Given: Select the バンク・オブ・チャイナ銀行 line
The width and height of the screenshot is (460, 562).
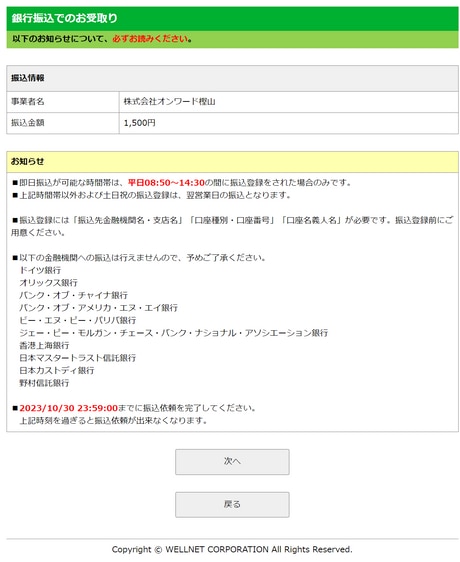Looking at the screenshot, I should 73,295.
